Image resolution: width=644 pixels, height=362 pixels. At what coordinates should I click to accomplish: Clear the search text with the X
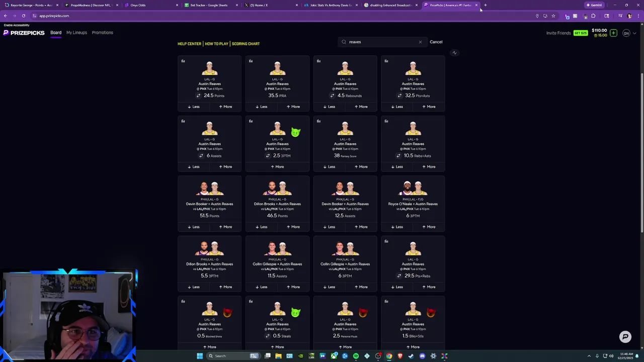(x=420, y=42)
